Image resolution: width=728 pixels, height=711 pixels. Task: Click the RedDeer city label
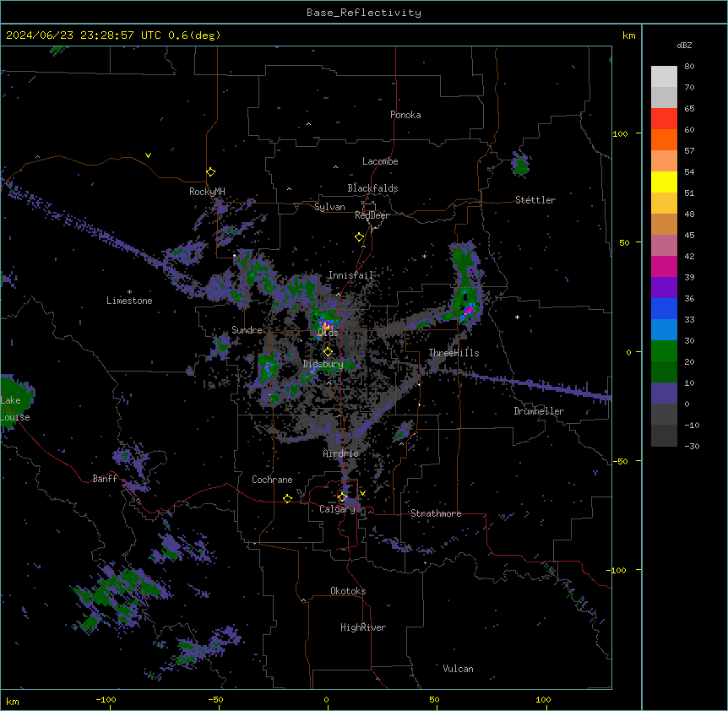point(372,215)
